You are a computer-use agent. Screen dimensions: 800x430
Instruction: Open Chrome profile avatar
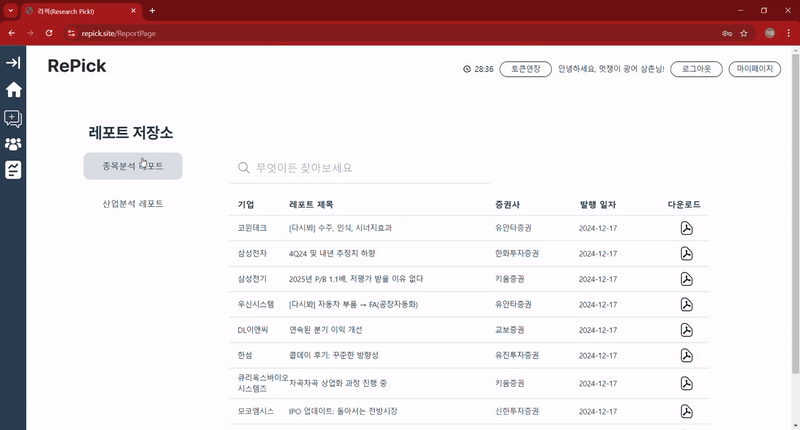770,33
